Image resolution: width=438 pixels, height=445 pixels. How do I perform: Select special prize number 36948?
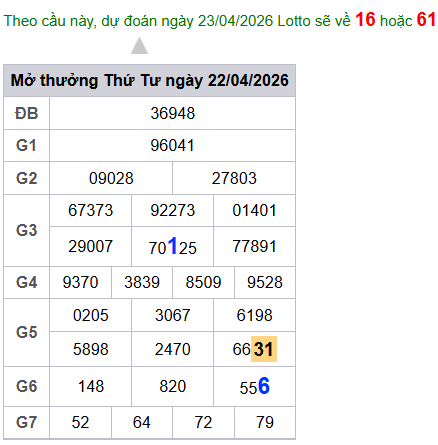tap(172, 113)
